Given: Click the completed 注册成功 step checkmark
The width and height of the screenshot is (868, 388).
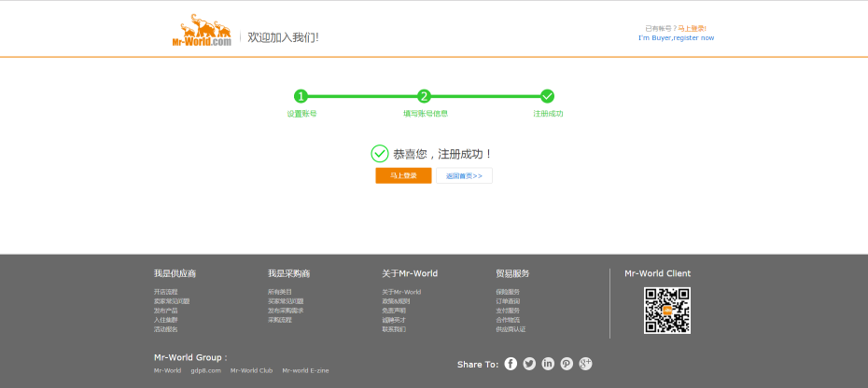Looking at the screenshot, I should 547,96.
